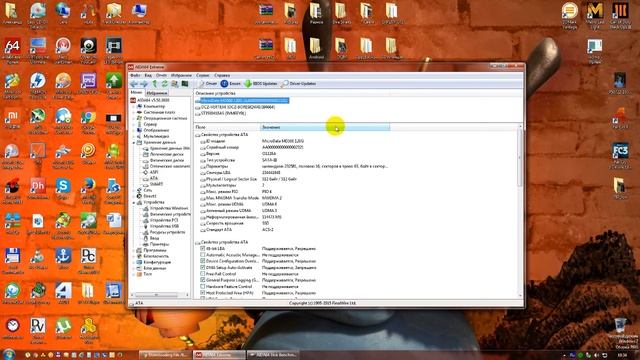Collapse the Устройства tree node
The image size is (640, 360).
coord(133,202)
